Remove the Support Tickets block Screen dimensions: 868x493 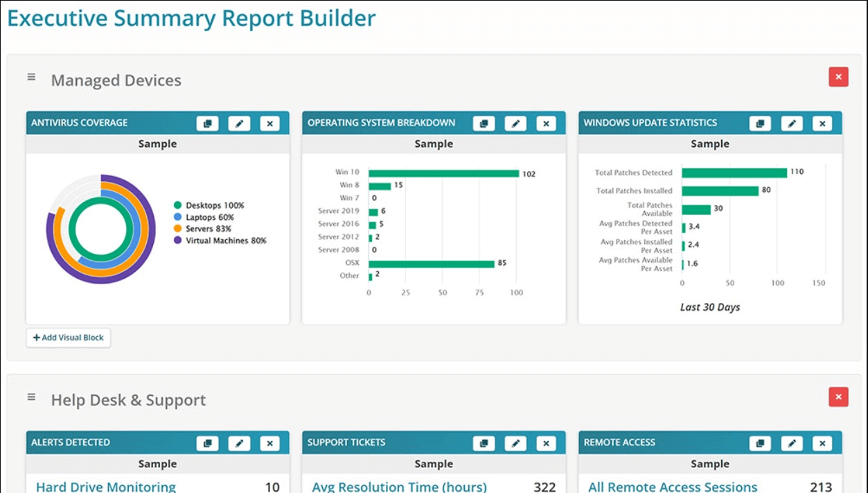(x=547, y=443)
